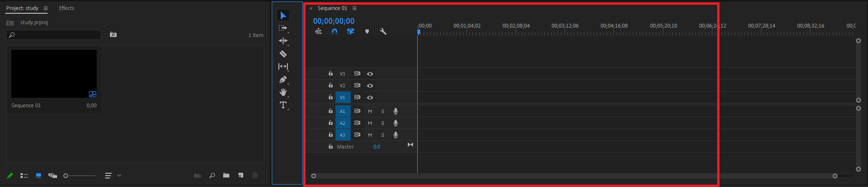The height and width of the screenshot is (187, 868).
Task: Select the Pen tool
Action: coord(283,79)
